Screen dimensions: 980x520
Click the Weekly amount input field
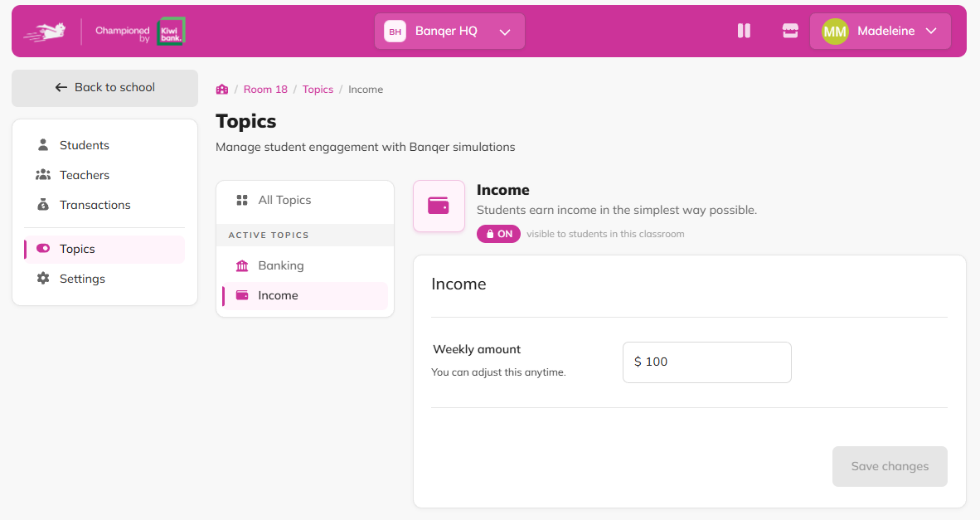[707, 362]
